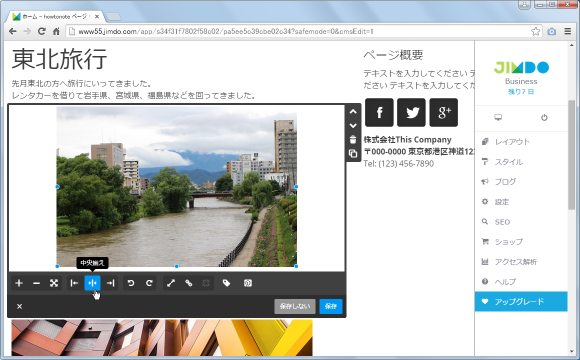
Task: Open the Facebook share button
Action: coord(379,112)
